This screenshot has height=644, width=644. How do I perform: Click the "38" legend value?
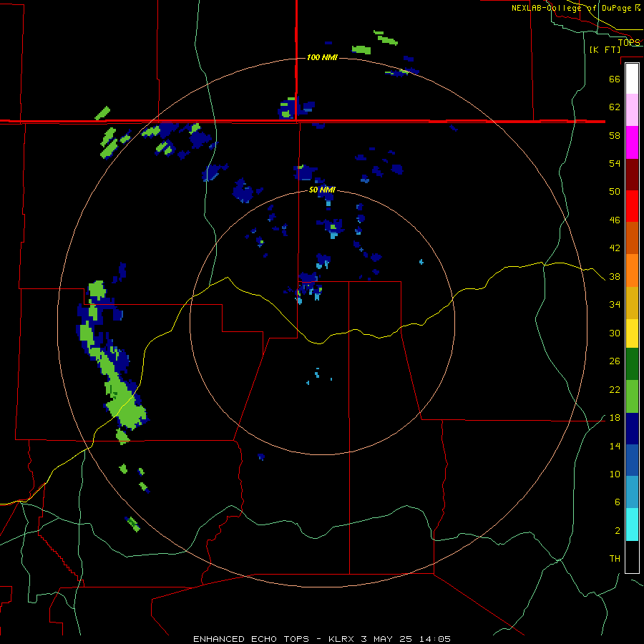pos(615,277)
